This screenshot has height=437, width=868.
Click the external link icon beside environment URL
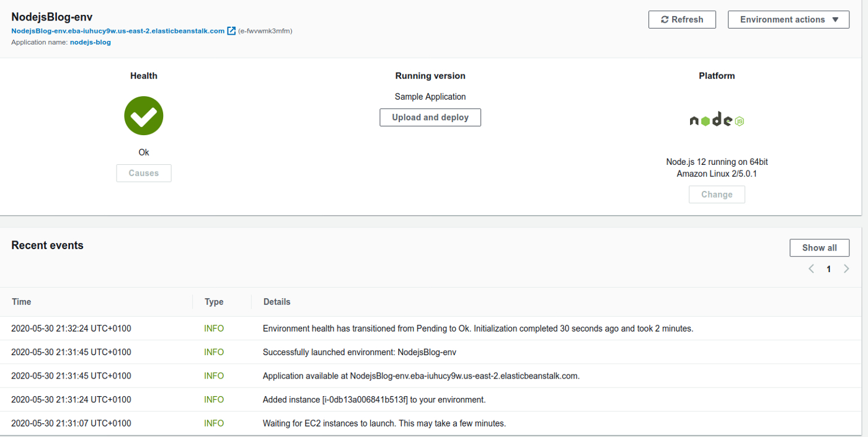pos(231,31)
